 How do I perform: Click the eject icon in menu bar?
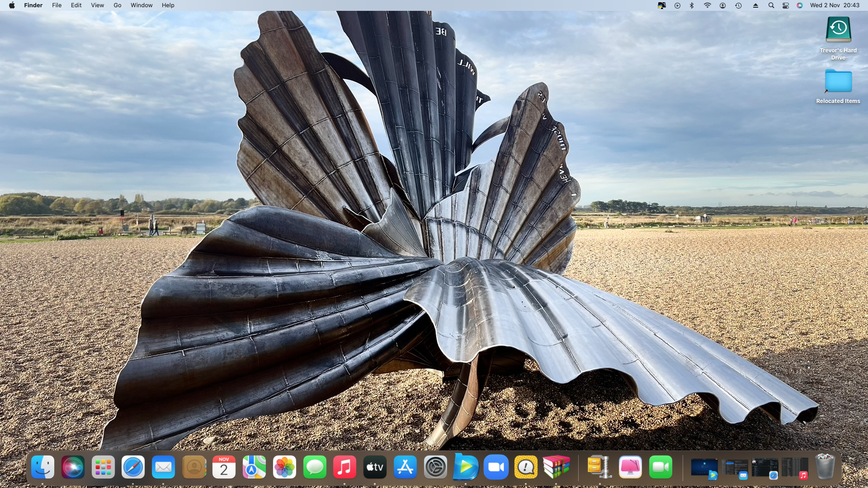pyautogui.click(x=755, y=5)
